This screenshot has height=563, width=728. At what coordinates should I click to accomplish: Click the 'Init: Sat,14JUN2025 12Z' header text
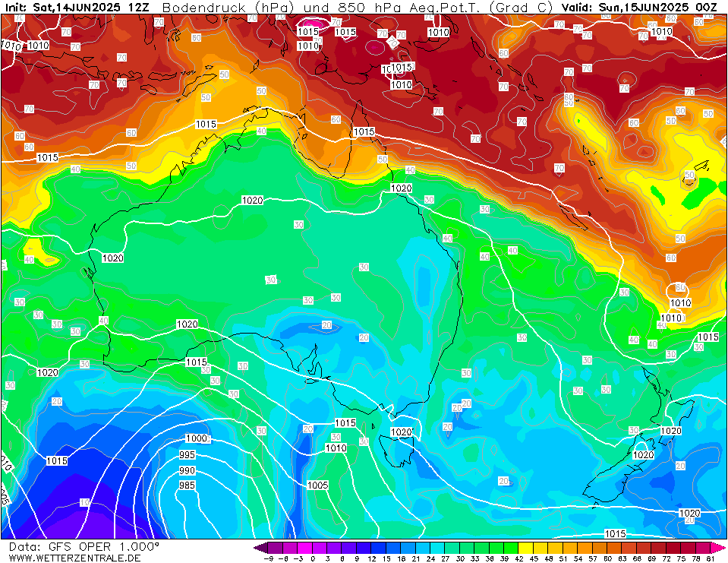(x=77, y=8)
